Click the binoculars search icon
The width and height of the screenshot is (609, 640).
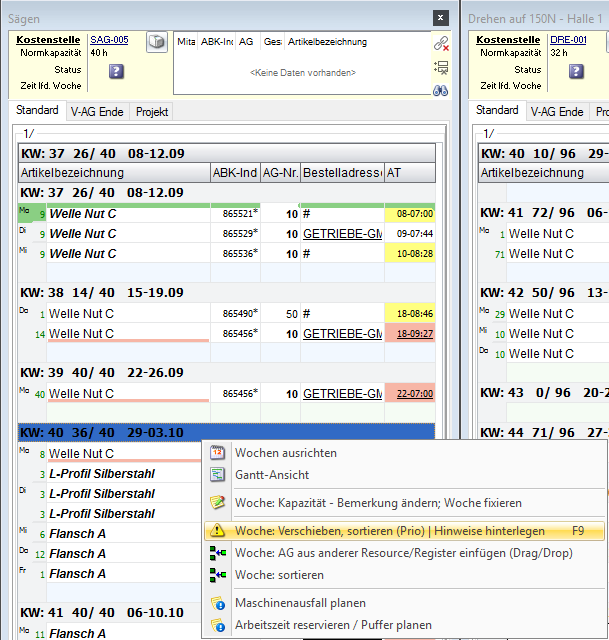tap(441, 89)
